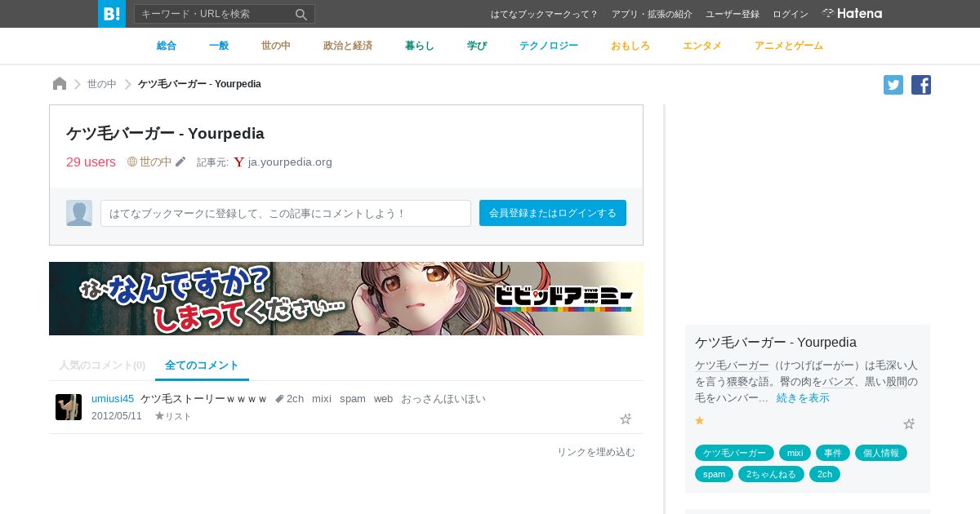Click the mixi tag in comment
Image resolution: width=980 pixels, height=514 pixels.
[x=322, y=399]
